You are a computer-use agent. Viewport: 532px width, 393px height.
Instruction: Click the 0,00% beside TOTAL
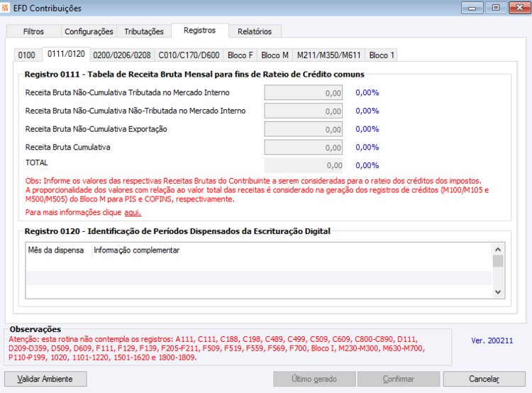tap(367, 165)
